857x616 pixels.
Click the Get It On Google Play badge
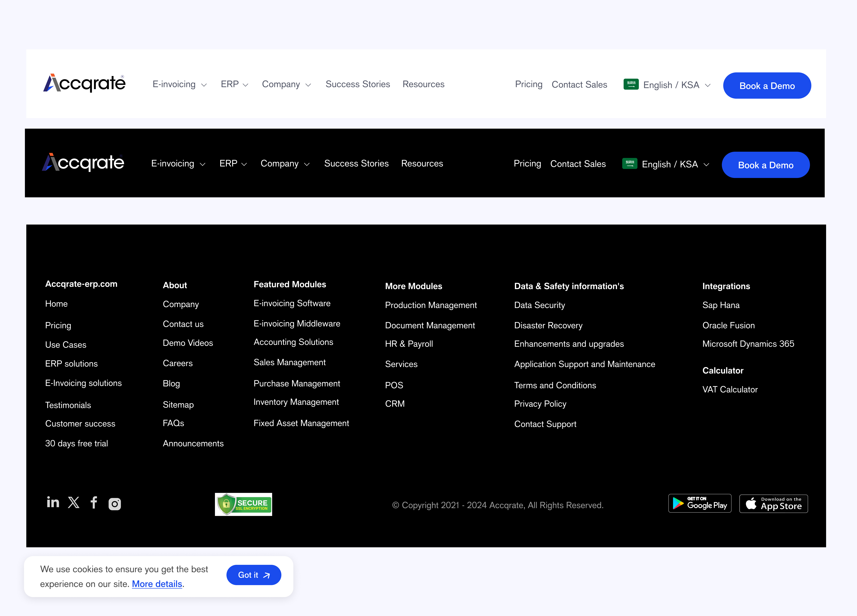tap(699, 503)
